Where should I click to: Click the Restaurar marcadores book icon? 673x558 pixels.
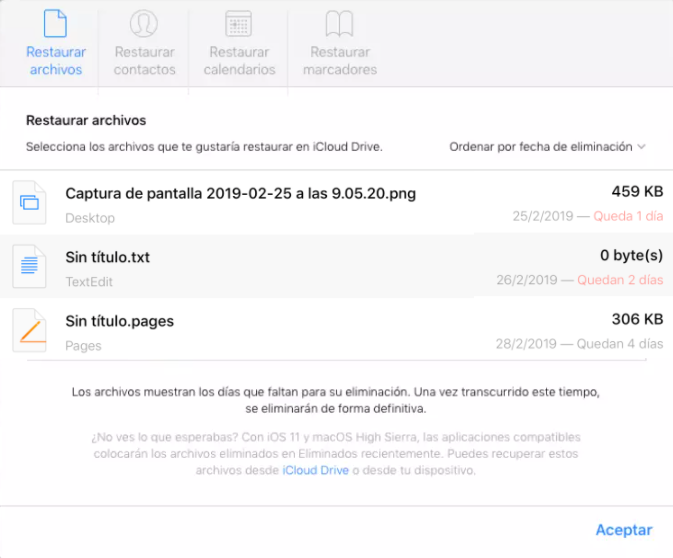coord(339,24)
